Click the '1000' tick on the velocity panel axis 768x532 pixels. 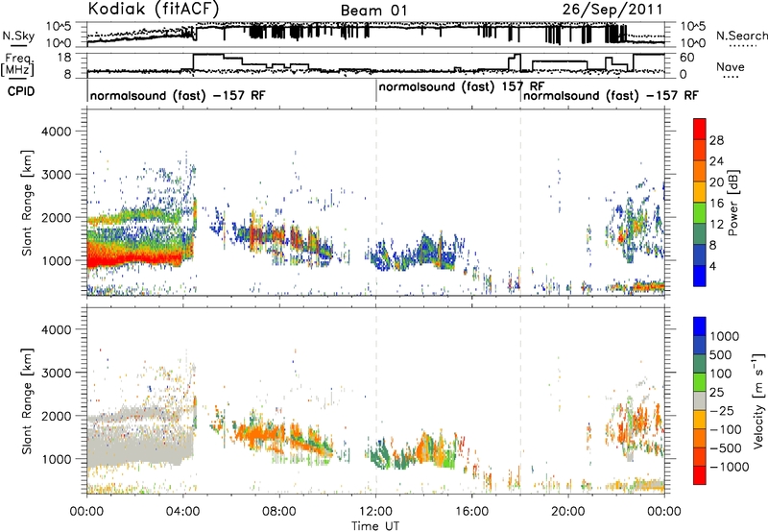pos(56,459)
